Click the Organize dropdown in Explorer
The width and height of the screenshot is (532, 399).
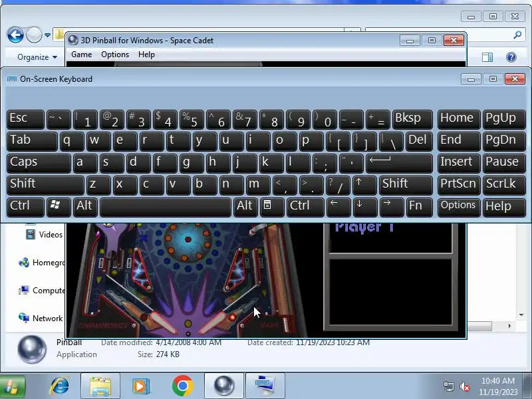[37, 57]
